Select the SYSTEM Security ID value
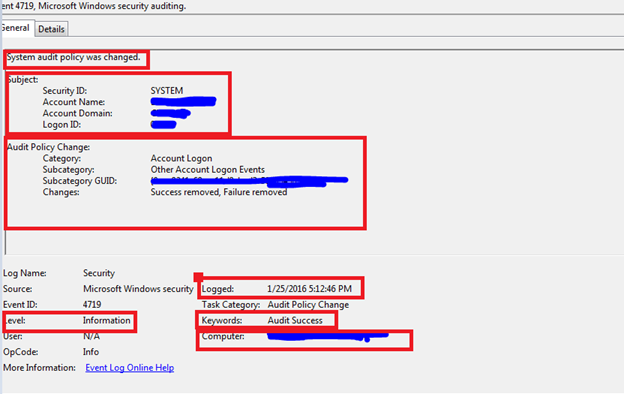 167,91
